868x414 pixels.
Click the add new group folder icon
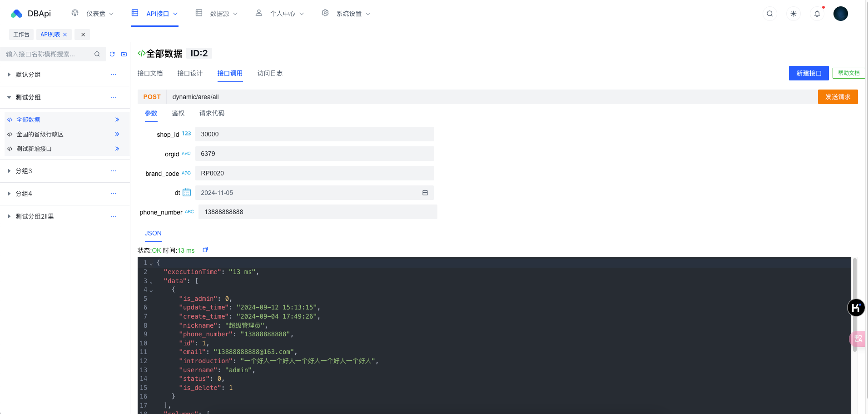pyautogui.click(x=124, y=54)
